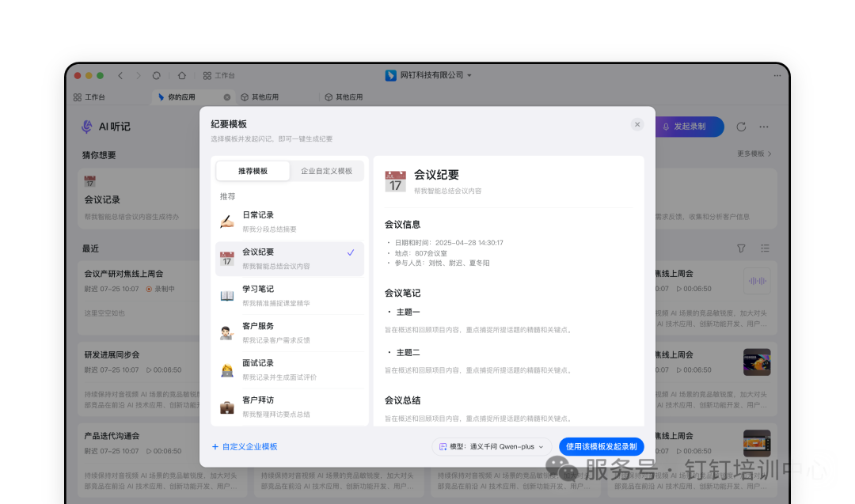Open 研发进展同步会 recording card

coord(139,379)
